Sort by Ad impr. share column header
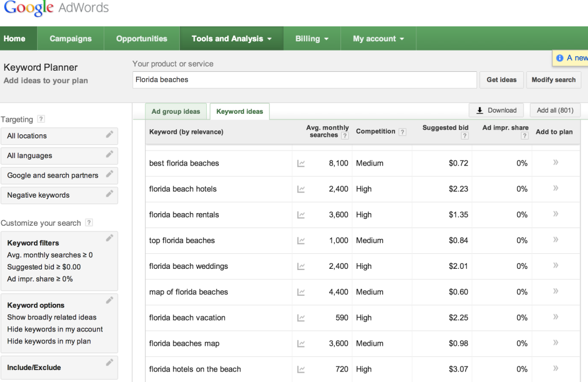Screen dimensions: 588x382 tap(505, 128)
